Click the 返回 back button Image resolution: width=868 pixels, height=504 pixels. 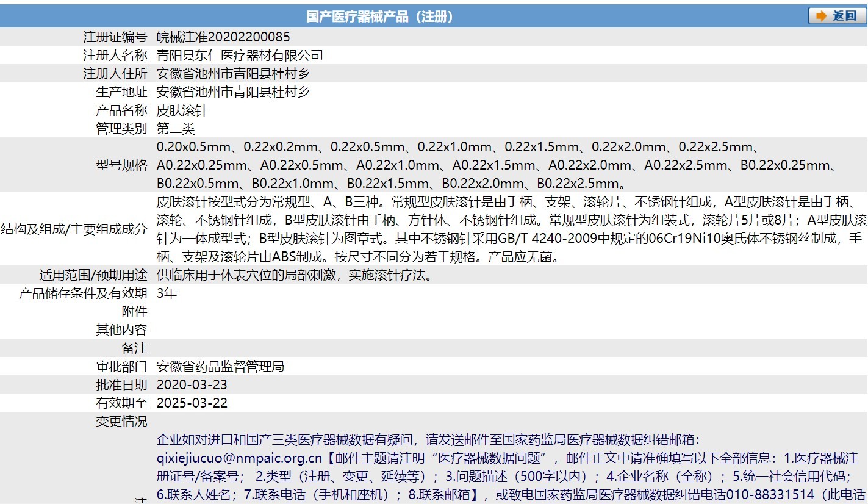[x=838, y=16]
